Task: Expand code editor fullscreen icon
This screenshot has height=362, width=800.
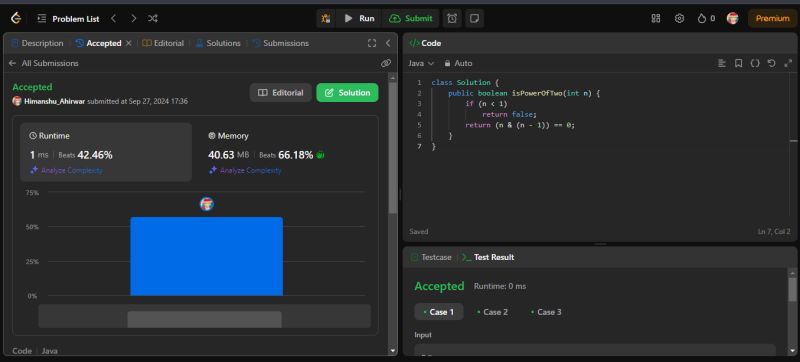Action: [x=788, y=63]
